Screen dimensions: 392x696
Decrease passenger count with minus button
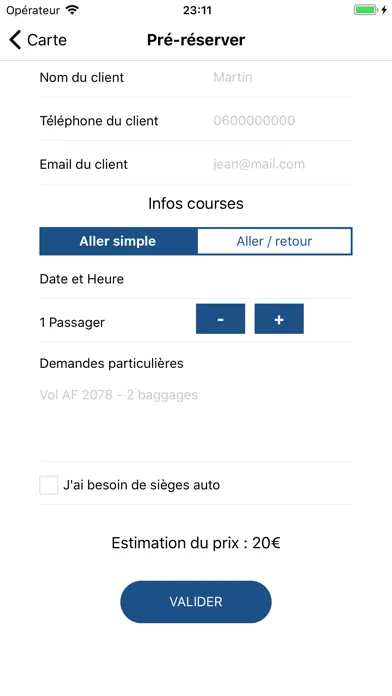pos(220,319)
